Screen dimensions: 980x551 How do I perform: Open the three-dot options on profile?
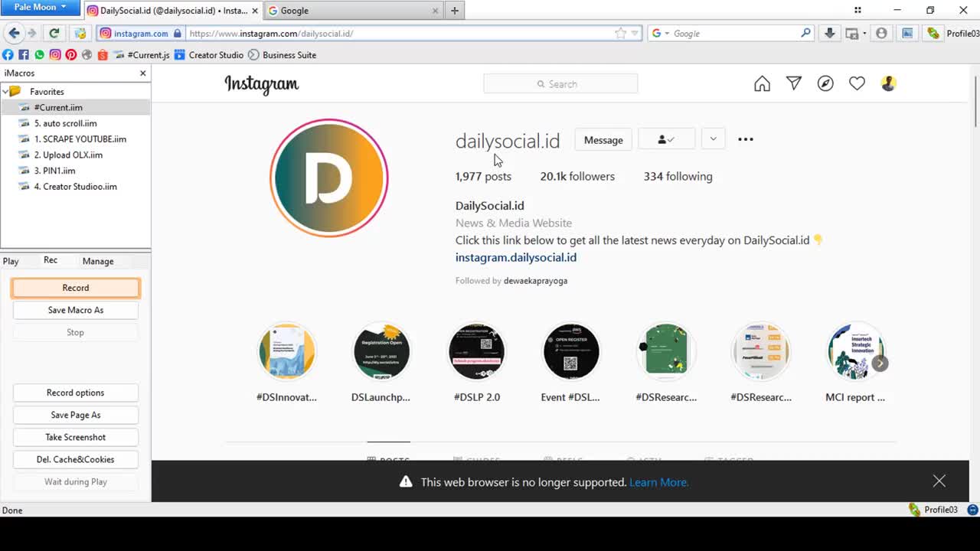point(745,139)
